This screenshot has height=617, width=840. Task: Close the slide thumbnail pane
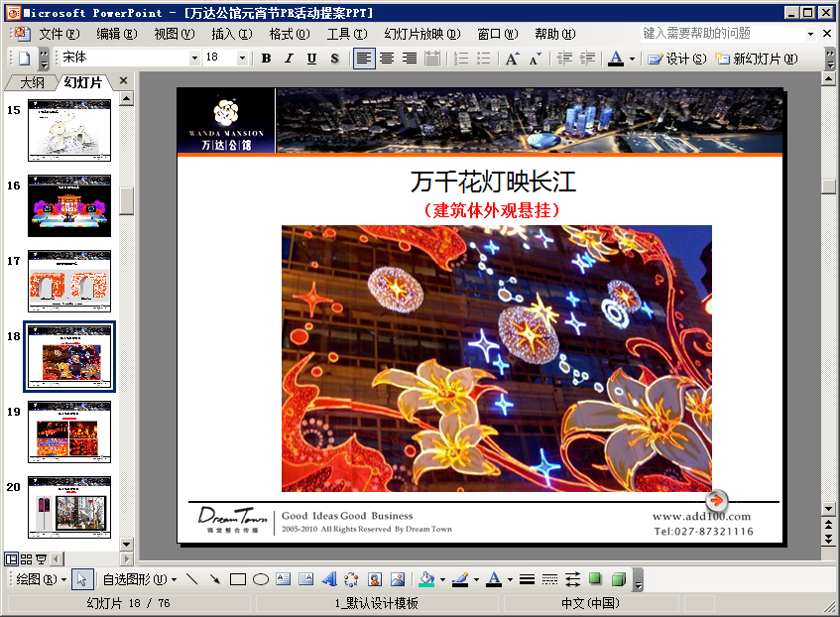tap(123, 80)
